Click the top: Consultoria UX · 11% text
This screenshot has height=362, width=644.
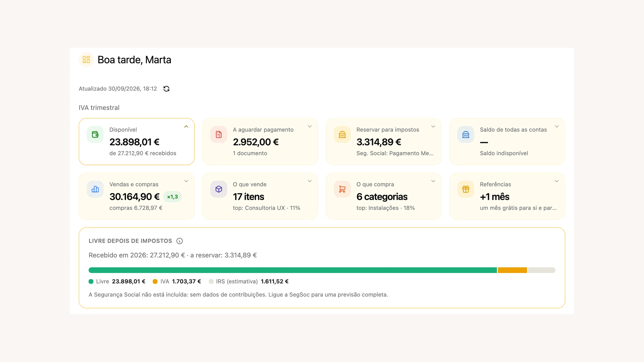point(266,208)
